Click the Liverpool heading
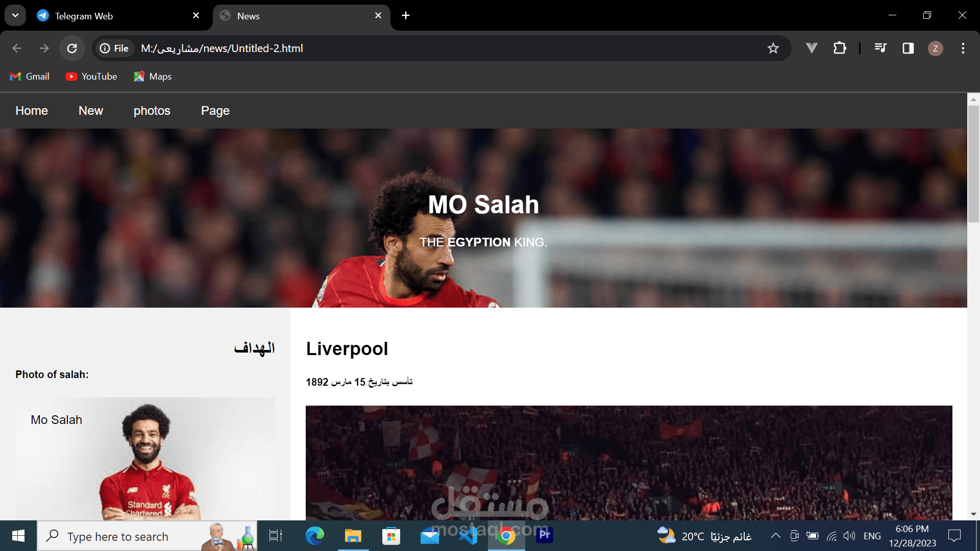The width and height of the screenshot is (980, 551). click(347, 349)
